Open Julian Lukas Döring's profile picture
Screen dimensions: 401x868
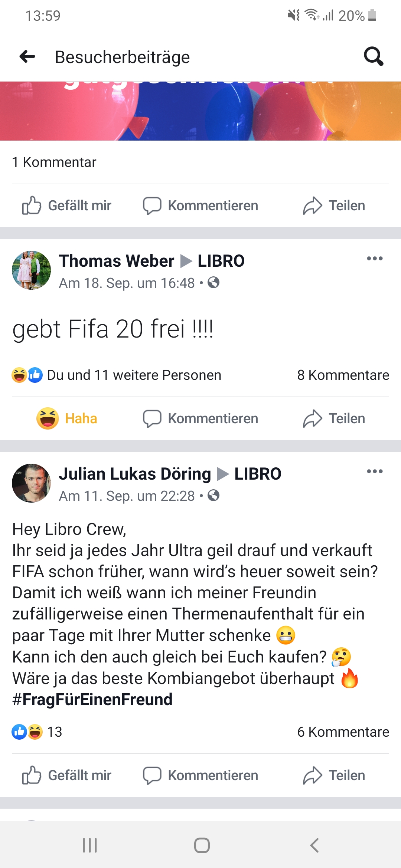click(32, 483)
